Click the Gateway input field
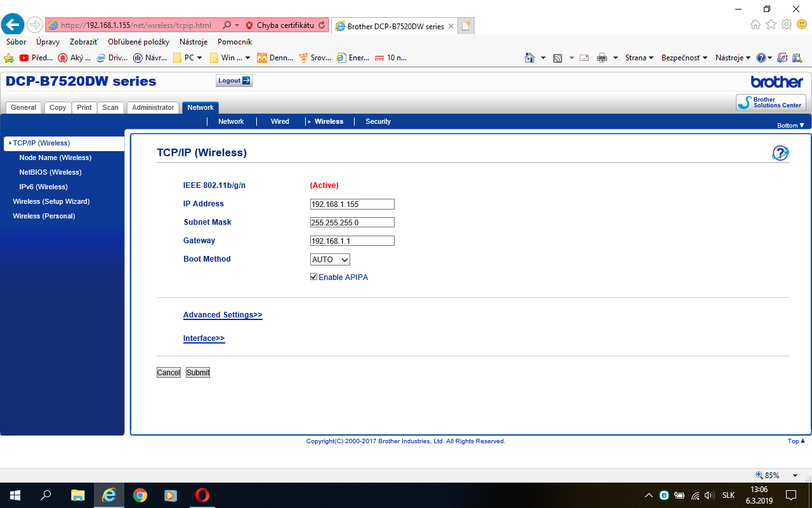812x508 pixels. [352, 241]
